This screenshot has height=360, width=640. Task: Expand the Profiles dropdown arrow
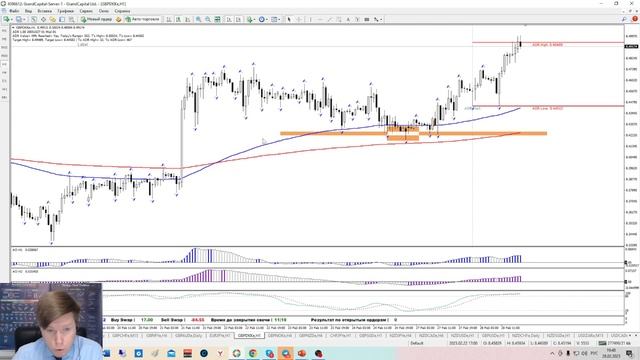pos(24,19)
